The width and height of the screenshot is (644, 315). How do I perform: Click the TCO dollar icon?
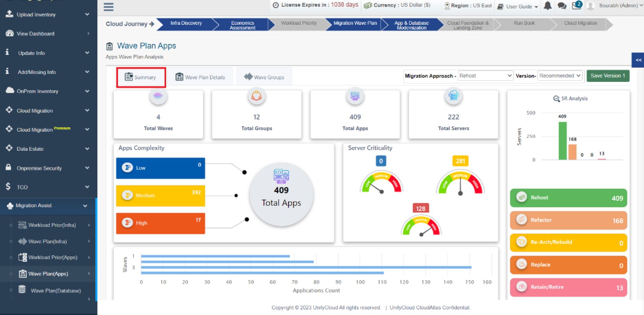click(x=8, y=186)
